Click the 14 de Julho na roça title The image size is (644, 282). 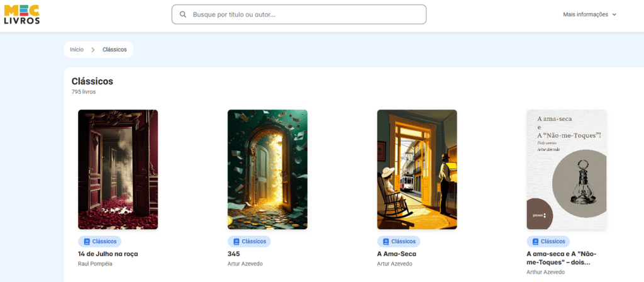click(x=108, y=254)
